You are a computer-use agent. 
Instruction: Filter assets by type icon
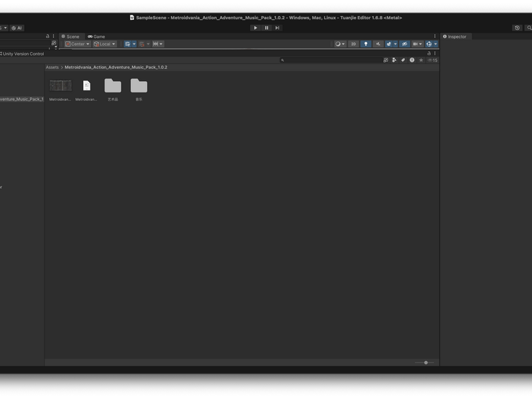pos(394,60)
